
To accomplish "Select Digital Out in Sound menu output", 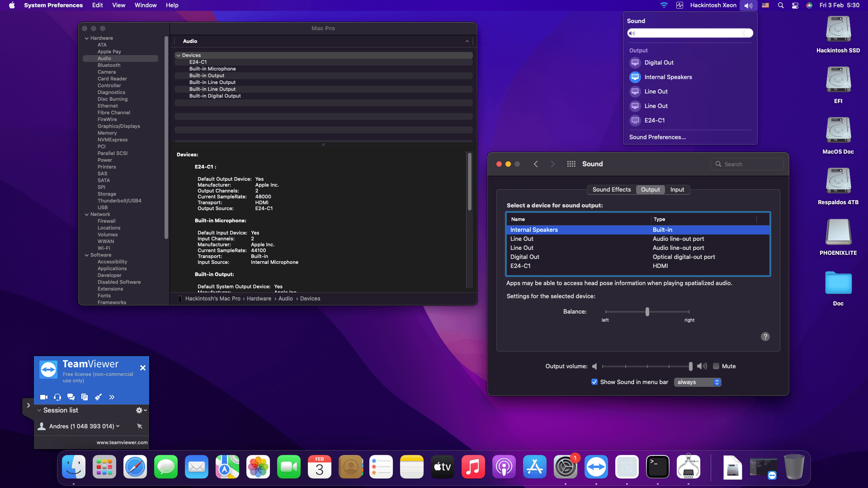I will pyautogui.click(x=659, y=63).
